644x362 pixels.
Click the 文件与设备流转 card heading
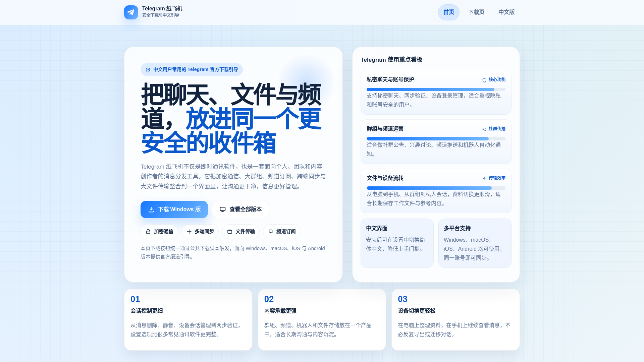(385, 178)
